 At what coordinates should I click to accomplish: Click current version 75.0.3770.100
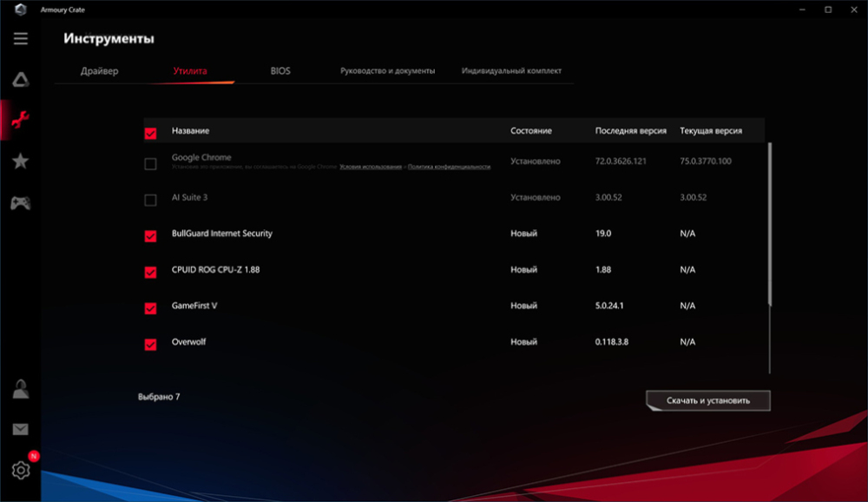(705, 162)
